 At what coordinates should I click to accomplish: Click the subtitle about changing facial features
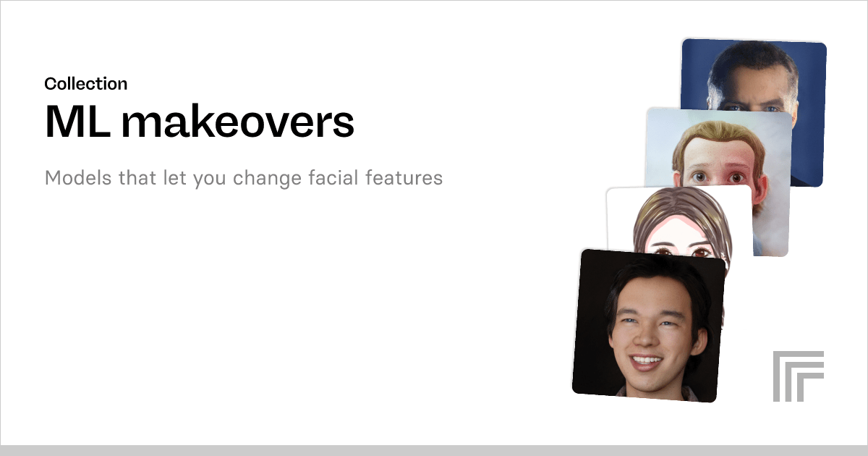244,177
